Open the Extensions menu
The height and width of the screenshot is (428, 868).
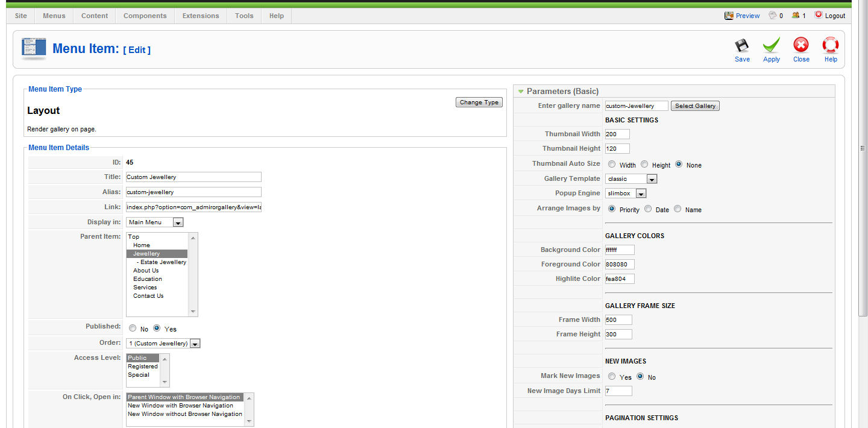click(x=201, y=16)
